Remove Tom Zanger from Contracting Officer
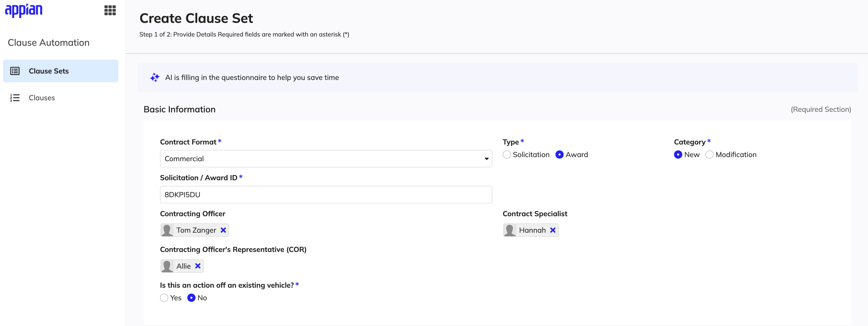868x326 pixels. point(223,230)
